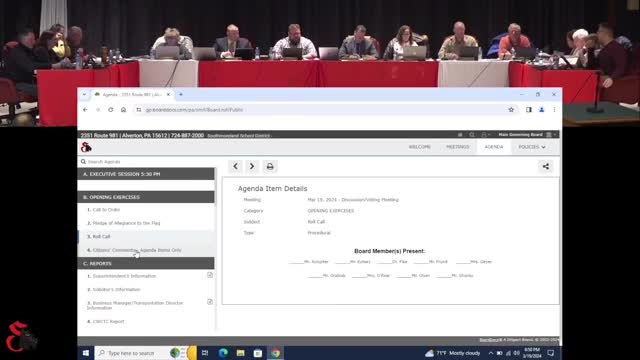This screenshot has width=640, height=360.
Task: Open attachment icon beside Business Manager Information
Action: click(210, 302)
